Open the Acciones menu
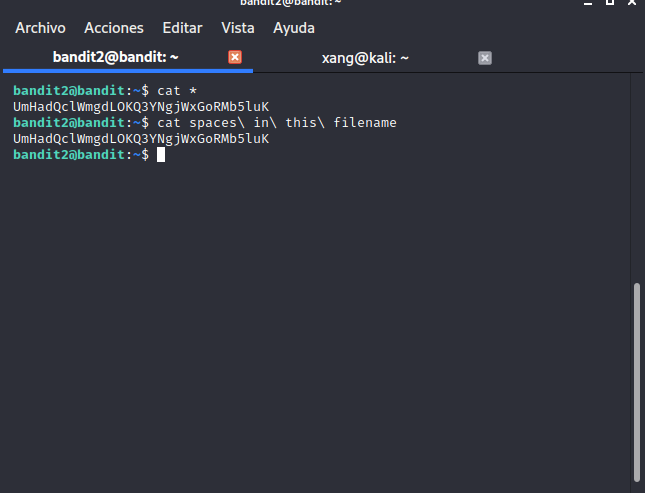Screen dimensions: 645x493 114,28
